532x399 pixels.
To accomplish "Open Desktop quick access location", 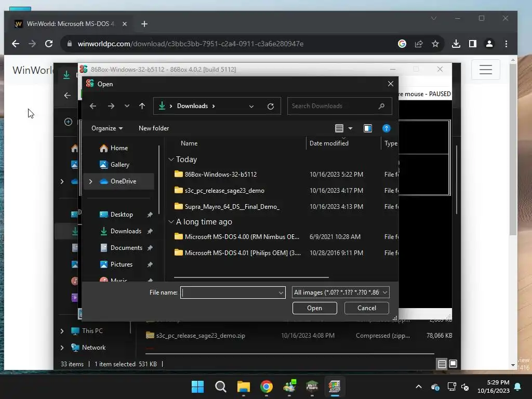I will pos(122,215).
